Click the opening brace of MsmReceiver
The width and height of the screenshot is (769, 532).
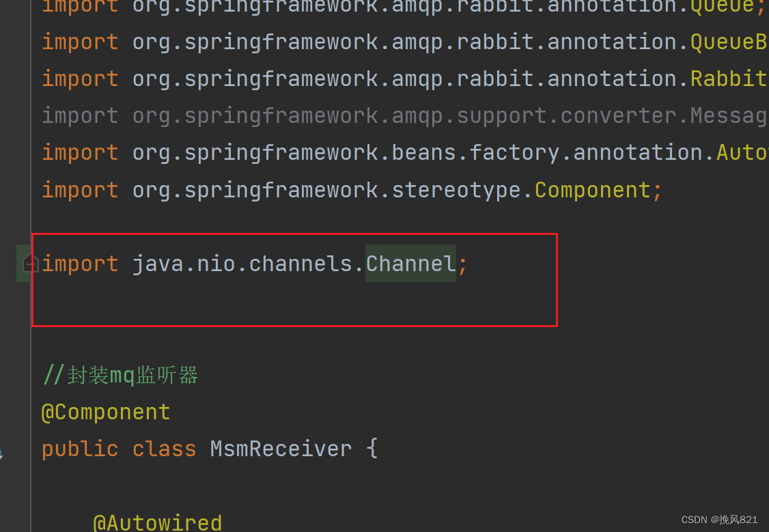coord(372,448)
